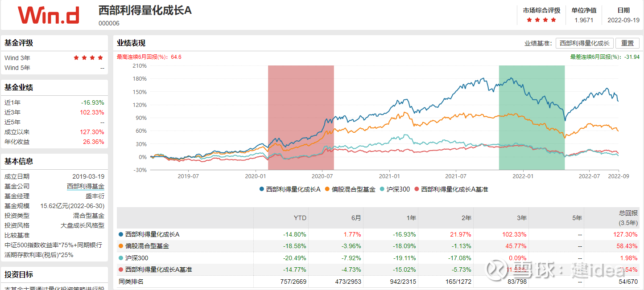Click the 业绩基准 input field

click(585, 43)
